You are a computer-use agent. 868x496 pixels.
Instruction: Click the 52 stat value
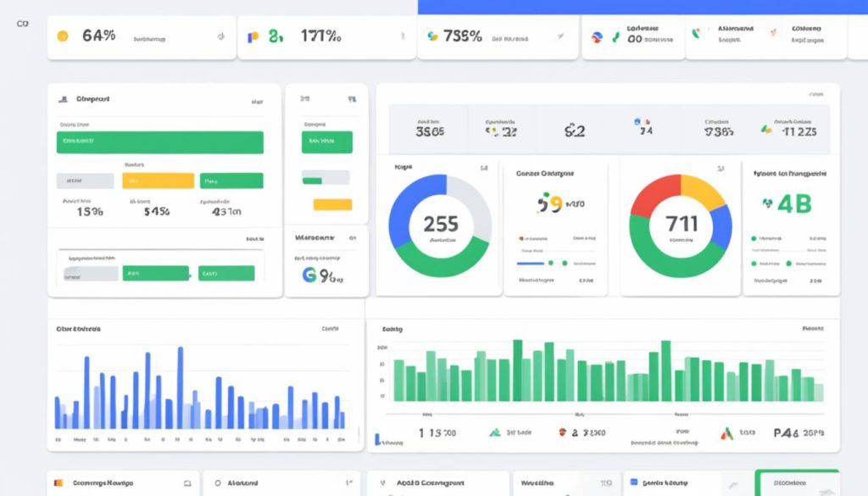575,131
